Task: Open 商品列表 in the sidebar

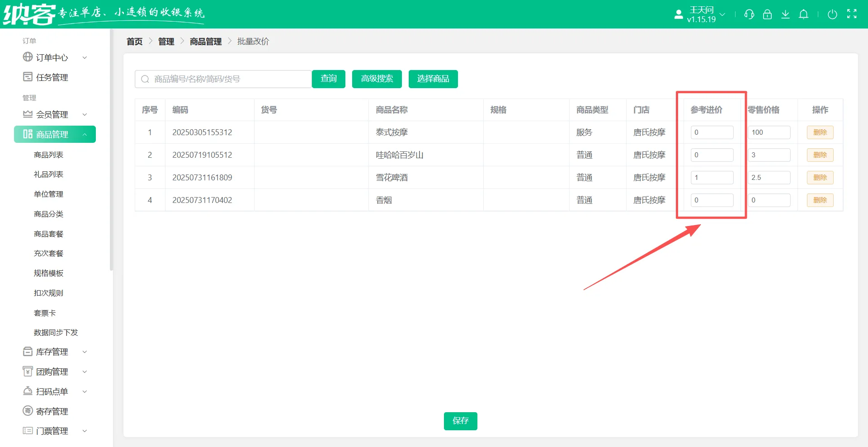Action: click(x=48, y=155)
